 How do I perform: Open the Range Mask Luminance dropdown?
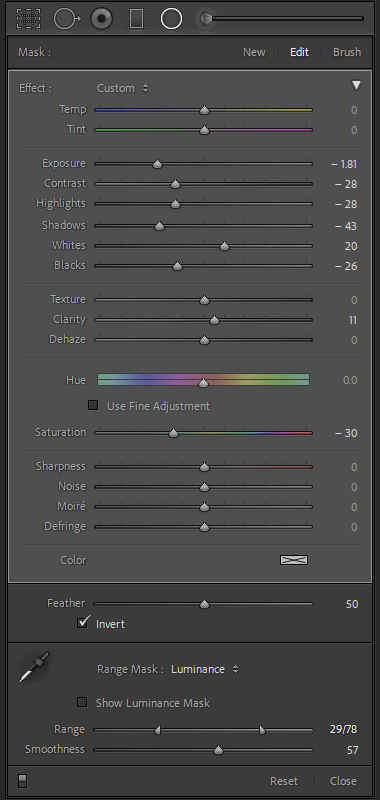click(205, 669)
